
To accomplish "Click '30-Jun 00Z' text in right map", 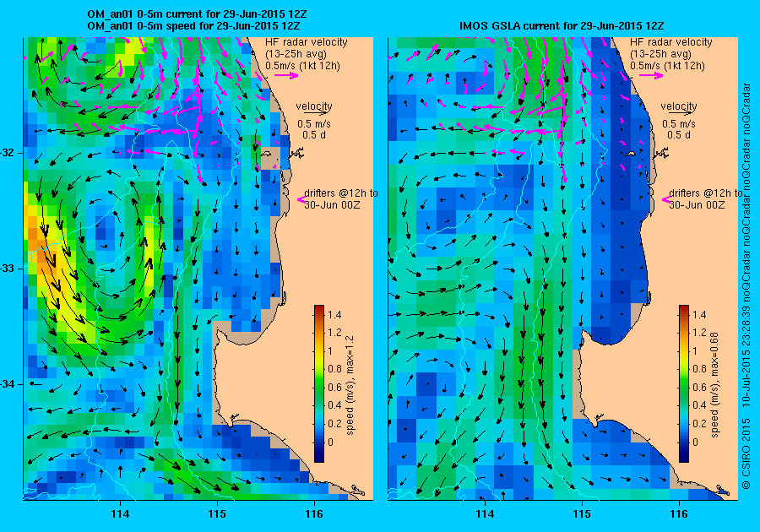I will click(x=697, y=204).
